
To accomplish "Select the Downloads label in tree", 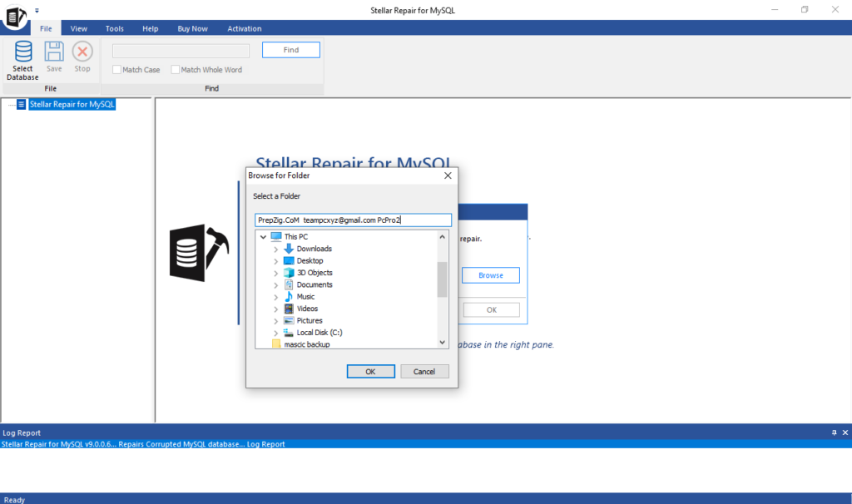I will [314, 249].
